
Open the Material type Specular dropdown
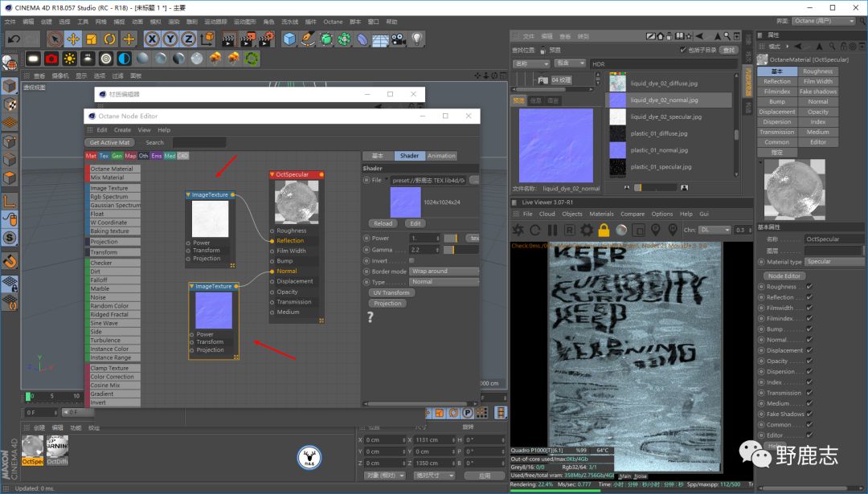833,262
